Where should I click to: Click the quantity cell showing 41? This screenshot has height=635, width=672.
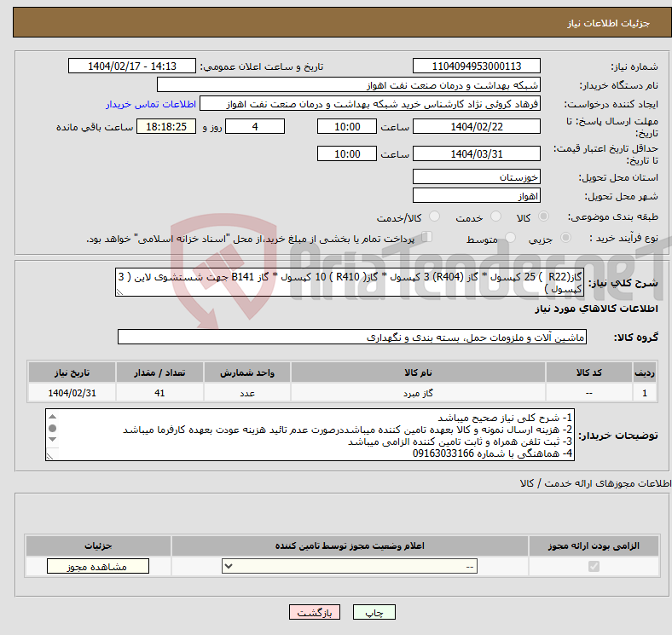tap(159, 393)
